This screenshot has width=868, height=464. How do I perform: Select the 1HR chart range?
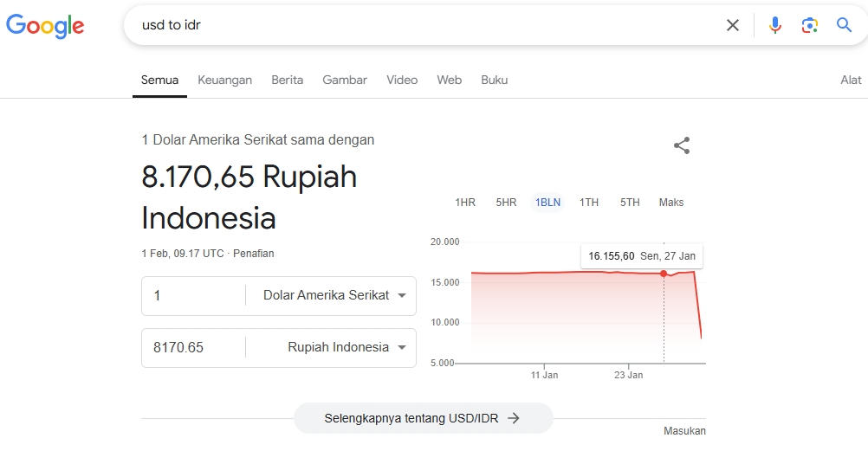click(465, 203)
